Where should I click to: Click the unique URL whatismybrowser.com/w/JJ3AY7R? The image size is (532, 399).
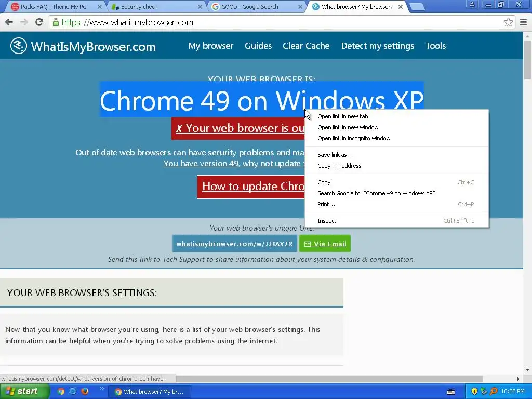pyautogui.click(x=234, y=244)
